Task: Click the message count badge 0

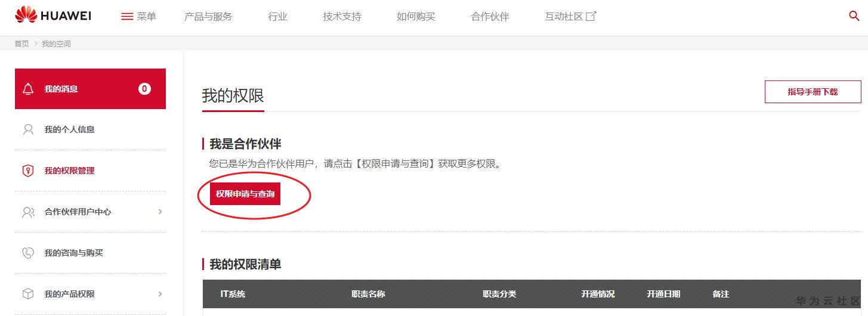Action: (x=144, y=89)
